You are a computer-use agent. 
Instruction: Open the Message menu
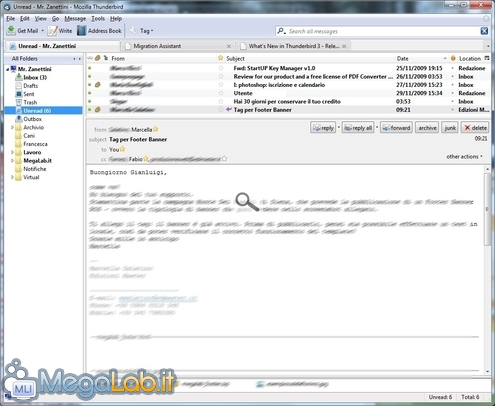point(75,19)
